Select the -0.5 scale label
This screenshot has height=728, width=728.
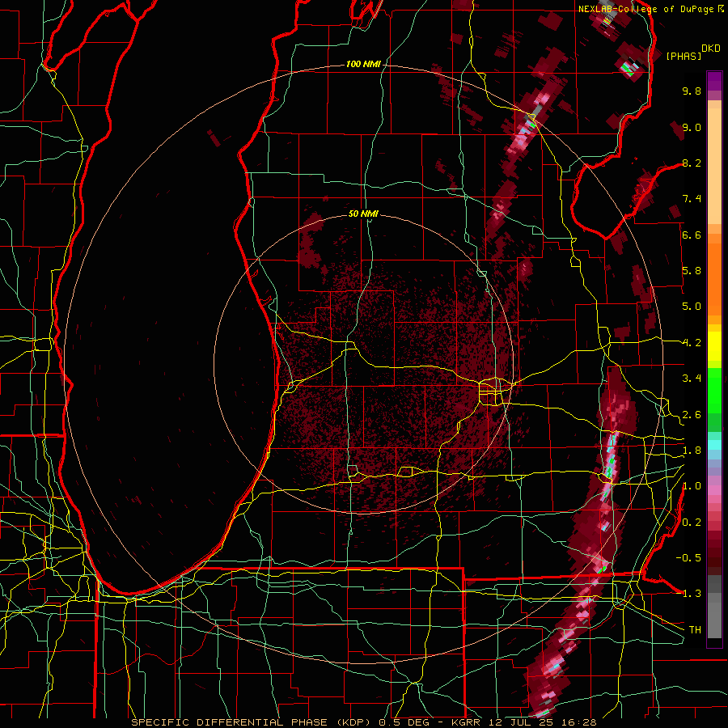[x=688, y=558]
